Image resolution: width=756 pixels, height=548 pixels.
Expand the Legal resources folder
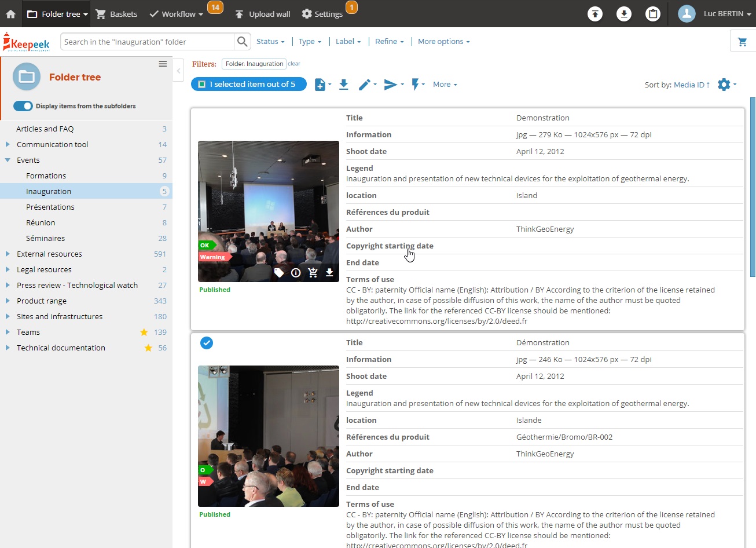point(8,269)
